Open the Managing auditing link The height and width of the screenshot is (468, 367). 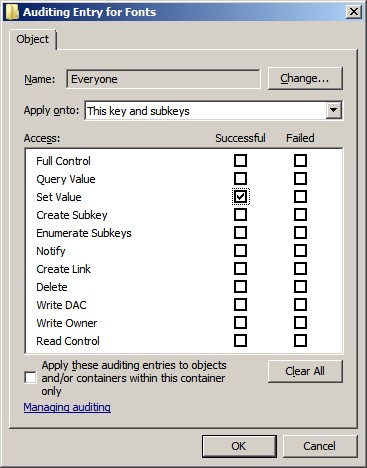tap(67, 407)
